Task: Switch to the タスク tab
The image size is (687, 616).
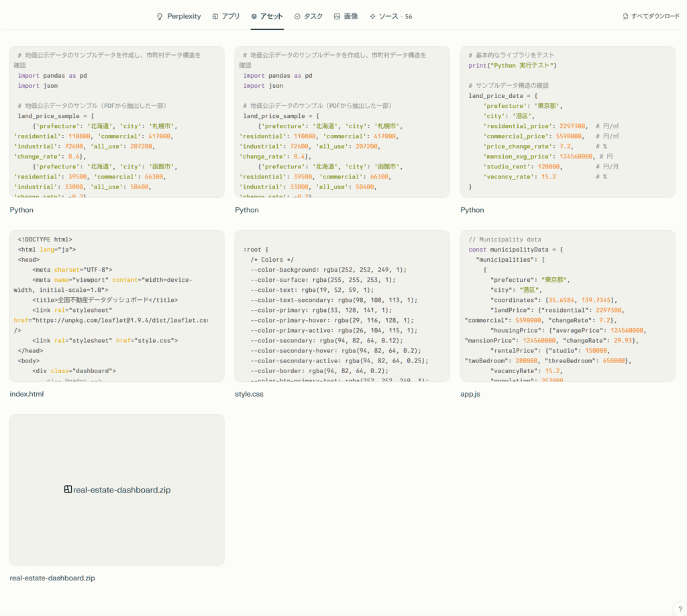Action: tap(313, 16)
